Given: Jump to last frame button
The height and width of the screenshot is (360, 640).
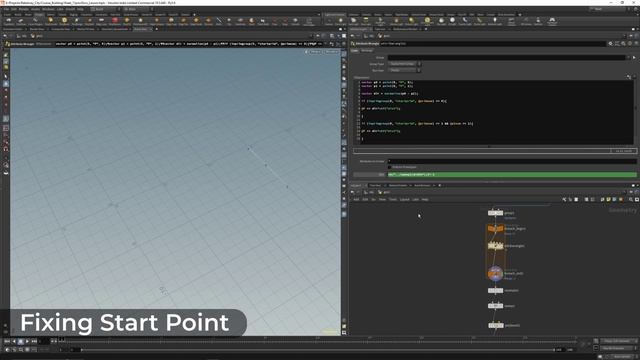Looking at the screenshot, I should [x=34, y=341].
